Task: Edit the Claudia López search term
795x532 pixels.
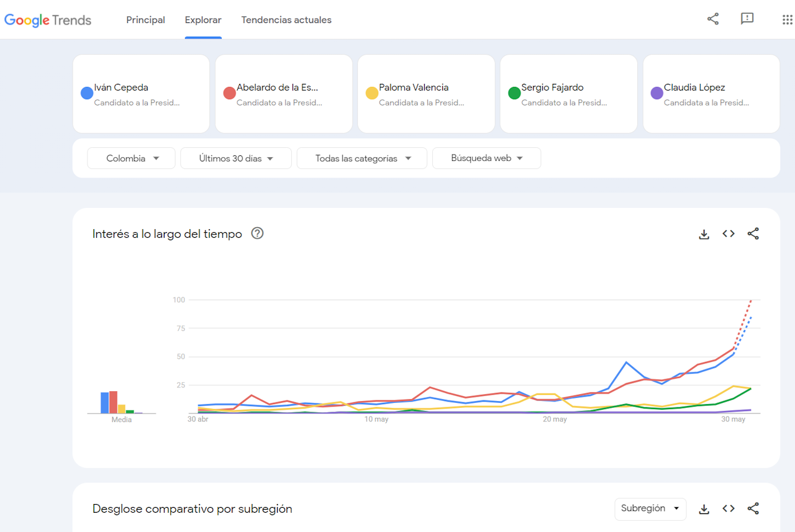Action: pyautogui.click(x=711, y=94)
